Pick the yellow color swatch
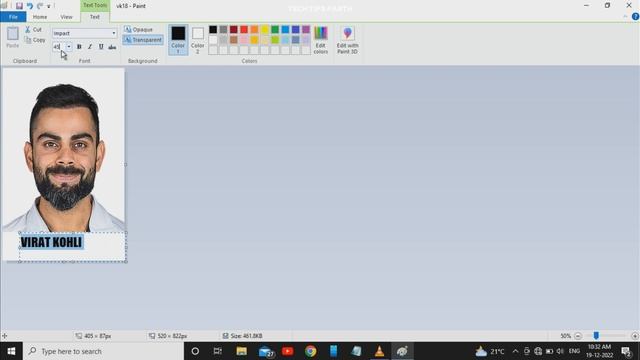 [x=264, y=29]
